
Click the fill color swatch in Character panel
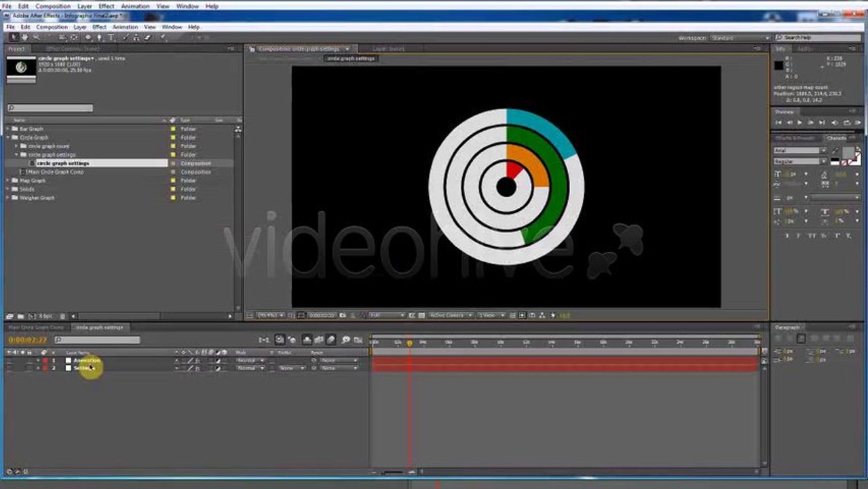tap(848, 153)
